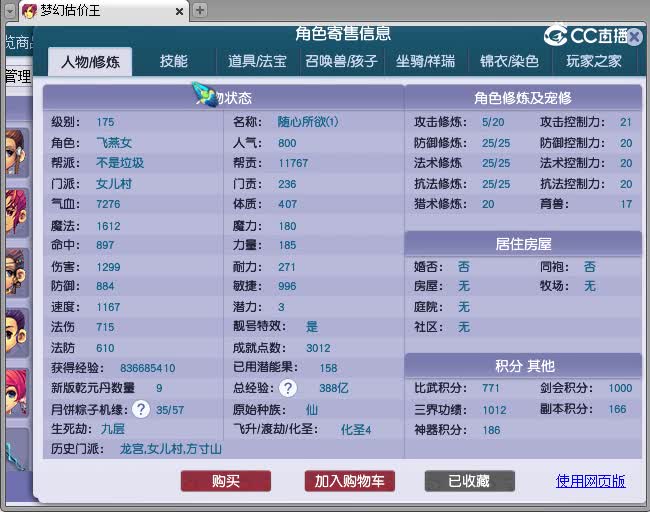650x512 pixels.
Task: Open the 道具/法宝 tab
Action: (257, 61)
